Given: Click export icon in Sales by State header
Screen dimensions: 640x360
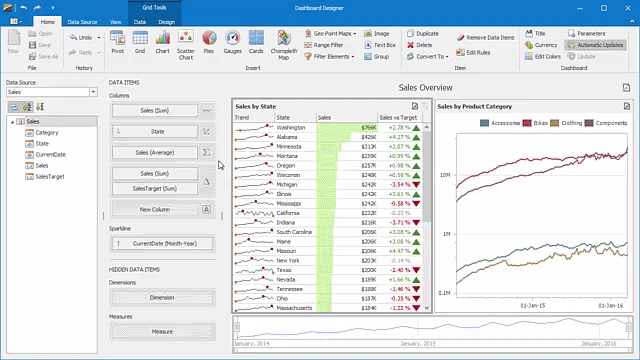Looking at the screenshot, I should click(x=415, y=106).
